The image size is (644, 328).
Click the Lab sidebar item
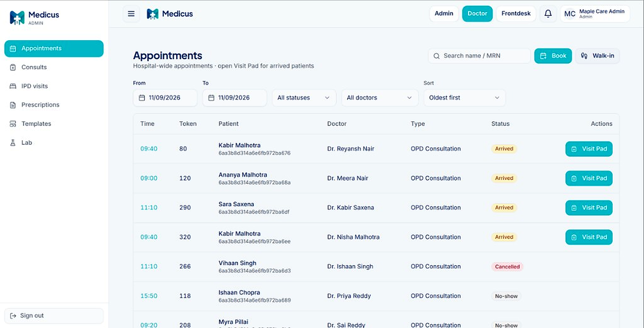pyautogui.click(x=54, y=143)
